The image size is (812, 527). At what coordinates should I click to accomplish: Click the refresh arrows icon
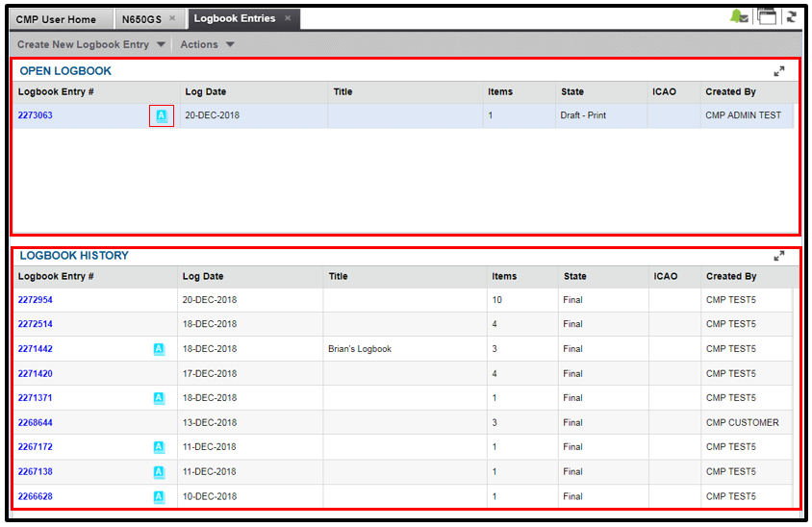(x=791, y=16)
